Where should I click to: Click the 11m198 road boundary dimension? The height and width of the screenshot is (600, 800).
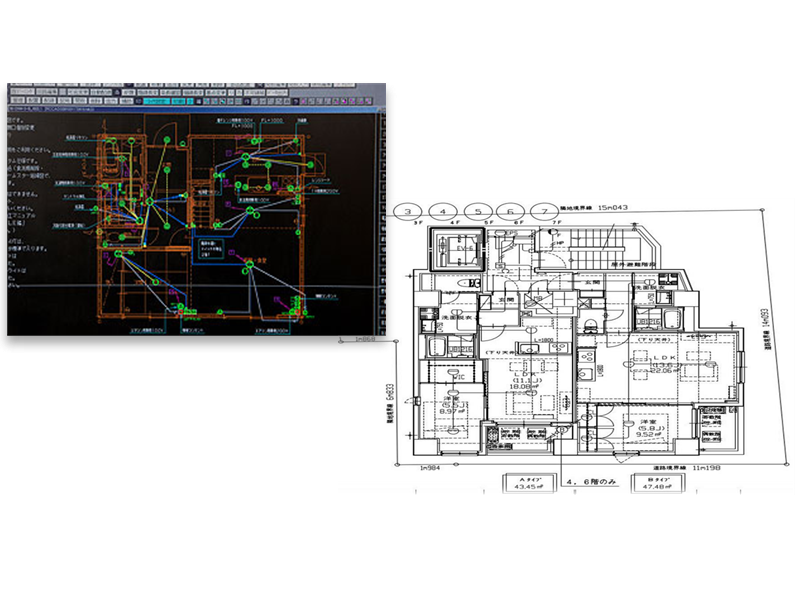pos(706,468)
